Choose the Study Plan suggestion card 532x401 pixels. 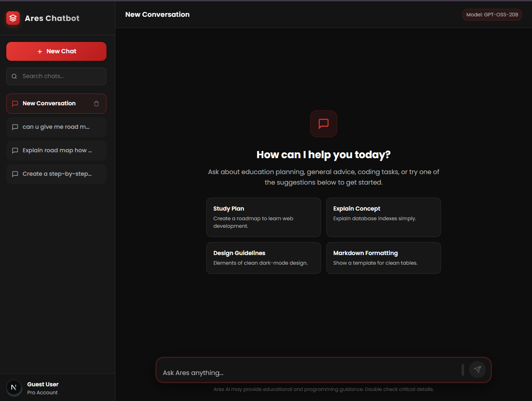[x=264, y=217]
